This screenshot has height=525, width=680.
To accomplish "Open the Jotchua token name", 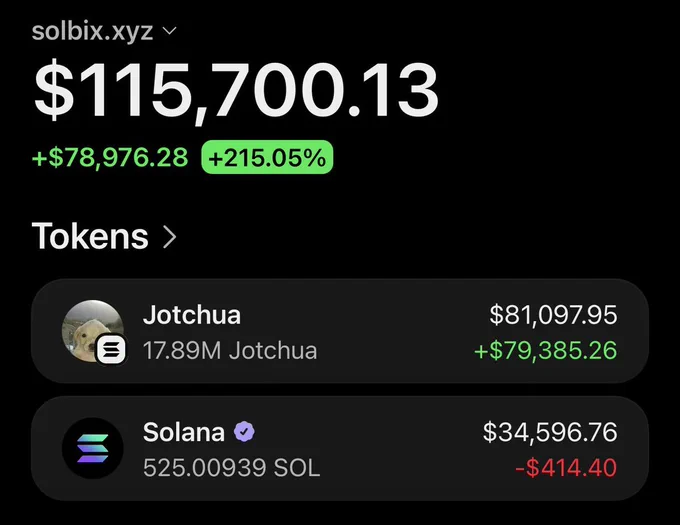I will pos(192,314).
